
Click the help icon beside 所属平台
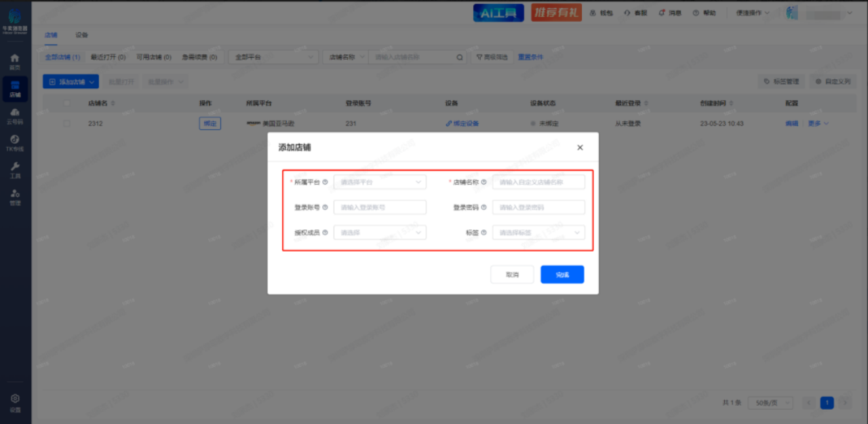325,182
